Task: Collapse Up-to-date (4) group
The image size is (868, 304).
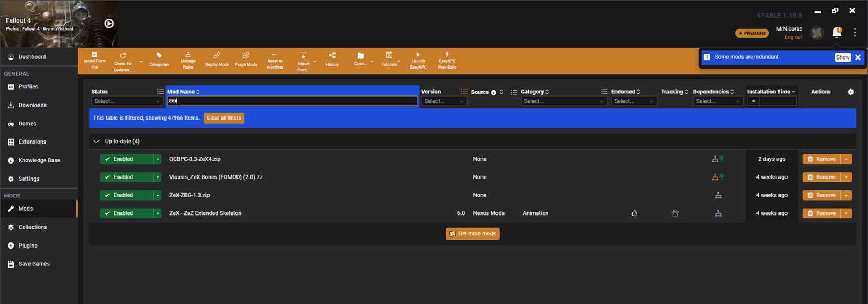Action: tap(97, 142)
